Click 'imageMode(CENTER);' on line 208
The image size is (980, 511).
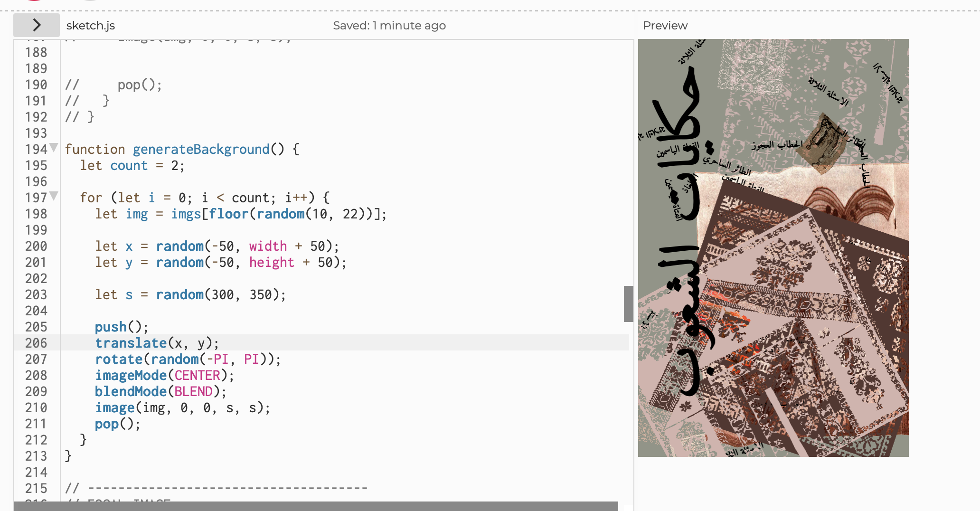click(164, 376)
